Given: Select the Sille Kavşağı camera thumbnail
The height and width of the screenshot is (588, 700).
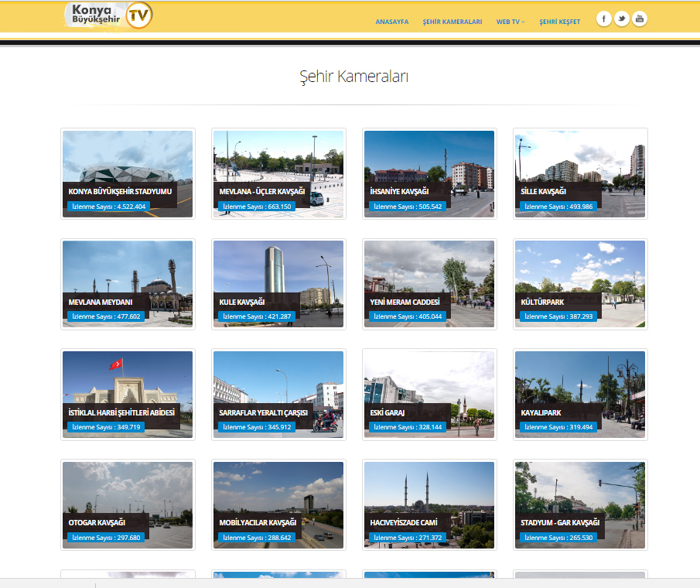Looking at the screenshot, I should [580, 173].
